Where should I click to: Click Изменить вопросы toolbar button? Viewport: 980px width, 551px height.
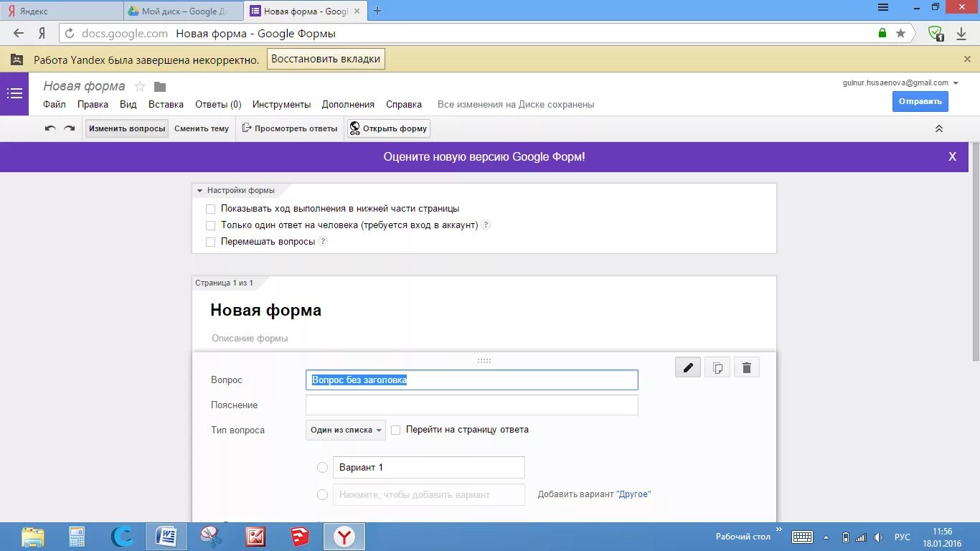[x=127, y=128]
